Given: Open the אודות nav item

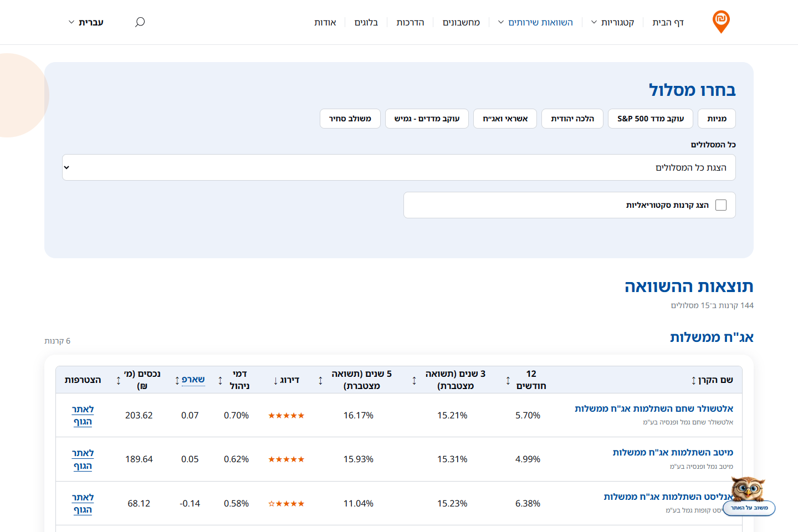Looking at the screenshot, I should pos(325,22).
